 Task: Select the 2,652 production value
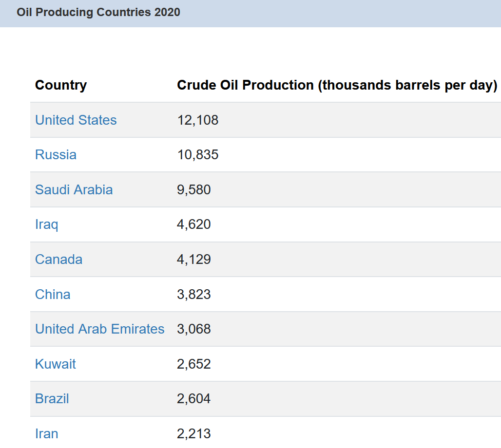pyautogui.click(x=194, y=364)
